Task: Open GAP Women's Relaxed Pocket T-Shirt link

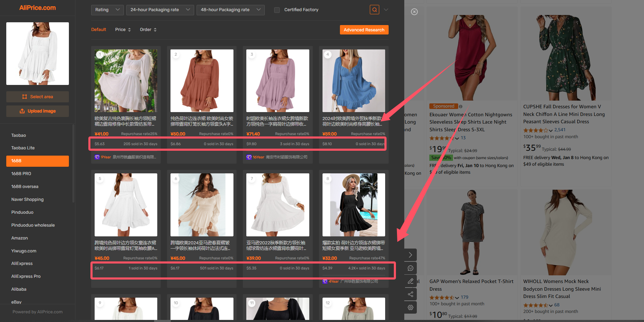Action: pyautogui.click(x=471, y=285)
